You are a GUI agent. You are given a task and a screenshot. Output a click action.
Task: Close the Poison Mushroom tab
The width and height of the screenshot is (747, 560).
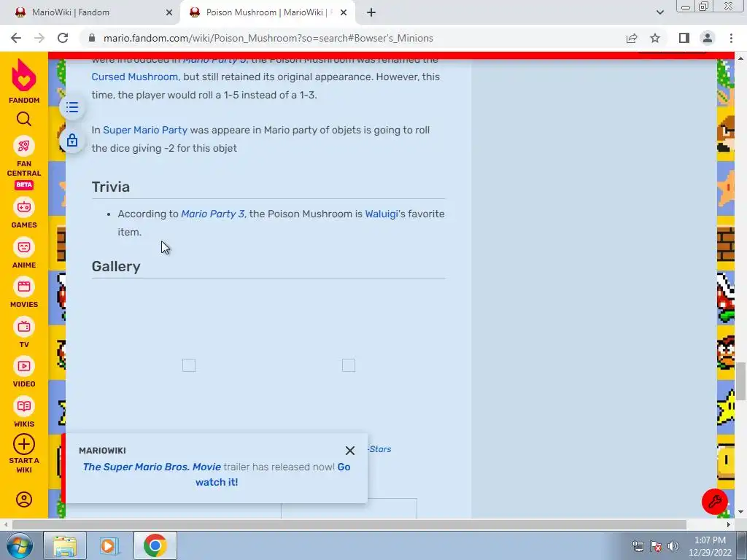344,12
